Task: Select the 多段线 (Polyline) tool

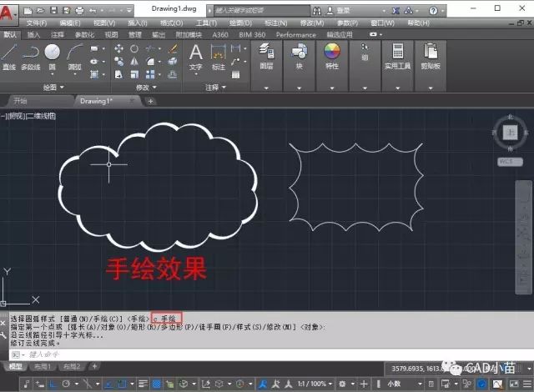Action: (31, 55)
